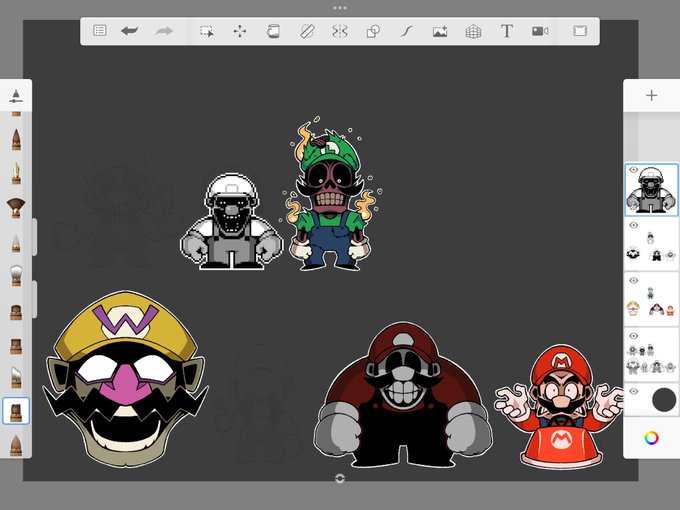Screen dimensions: 680x510
Task: Select the Text tool
Action: 507,31
